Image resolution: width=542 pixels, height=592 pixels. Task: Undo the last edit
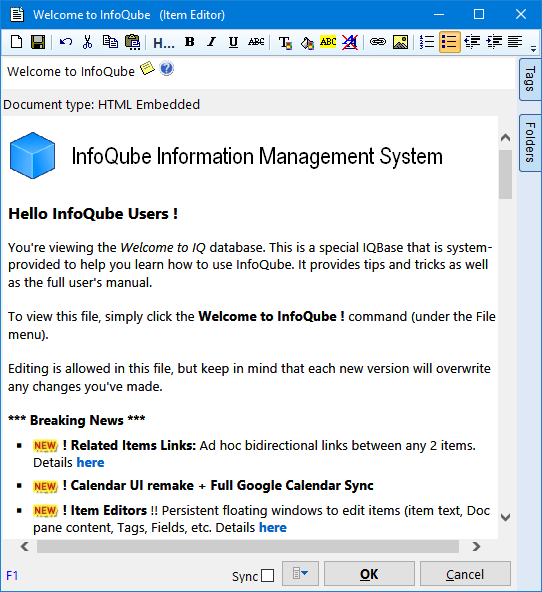point(66,42)
